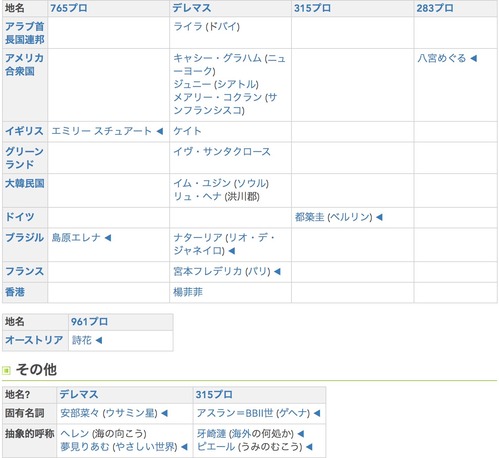Open the デレマス header link in top table
The image size is (499, 458).
coord(192,8)
